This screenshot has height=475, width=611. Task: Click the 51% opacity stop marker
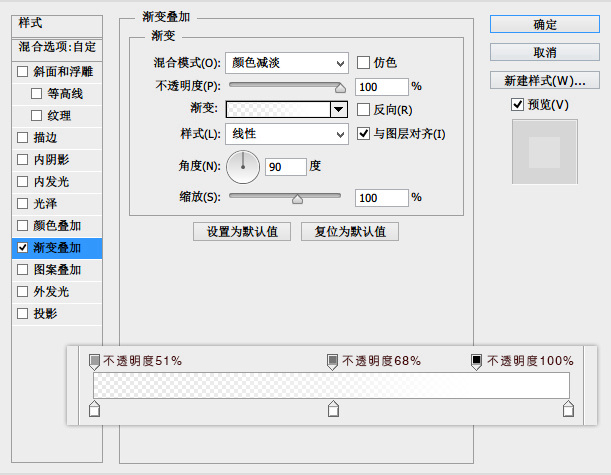click(x=94, y=361)
